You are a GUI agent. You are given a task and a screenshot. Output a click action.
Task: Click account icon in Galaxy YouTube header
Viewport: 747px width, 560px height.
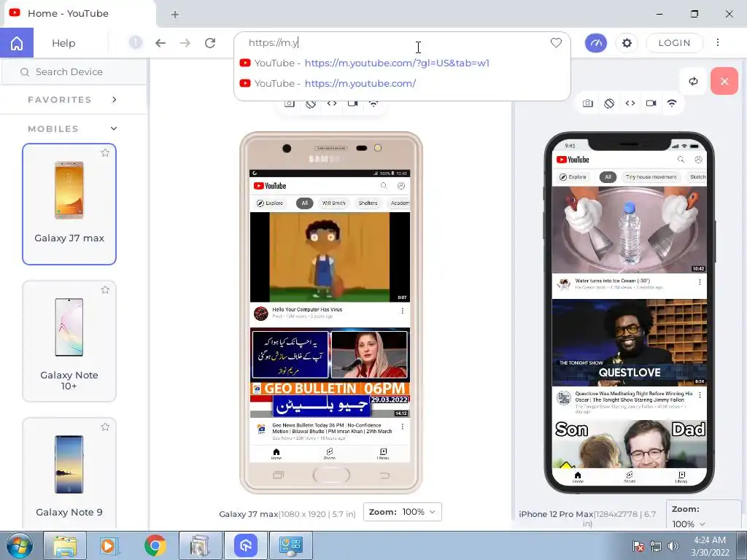(401, 186)
